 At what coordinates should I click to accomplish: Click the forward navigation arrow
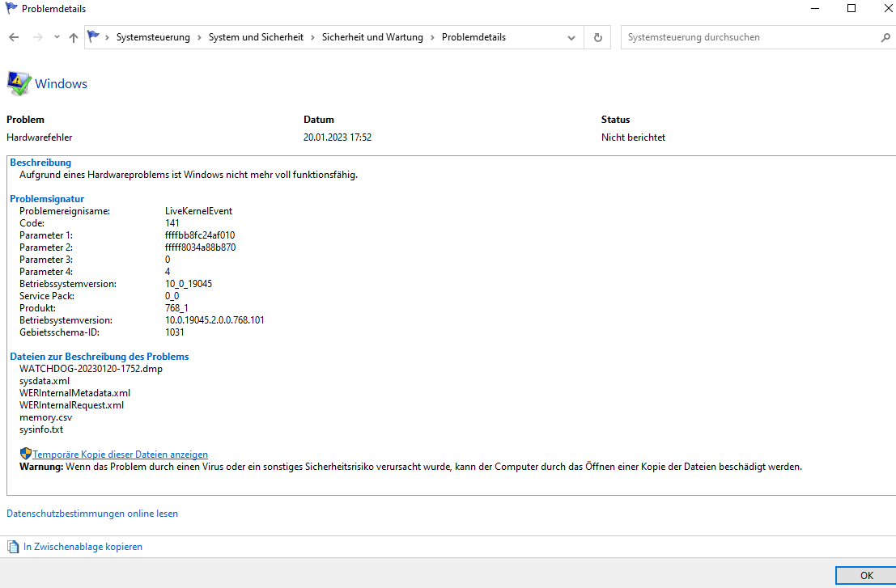point(38,37)
